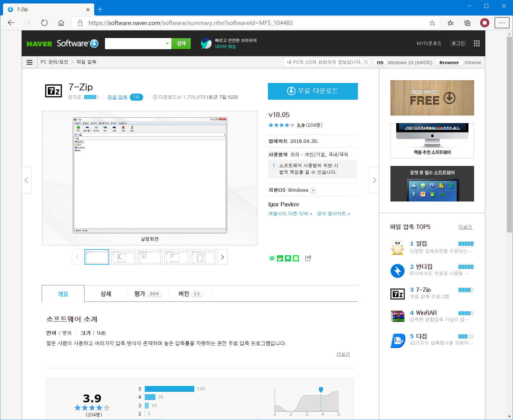Click the 다집 blue document icon

click(397, 340)
